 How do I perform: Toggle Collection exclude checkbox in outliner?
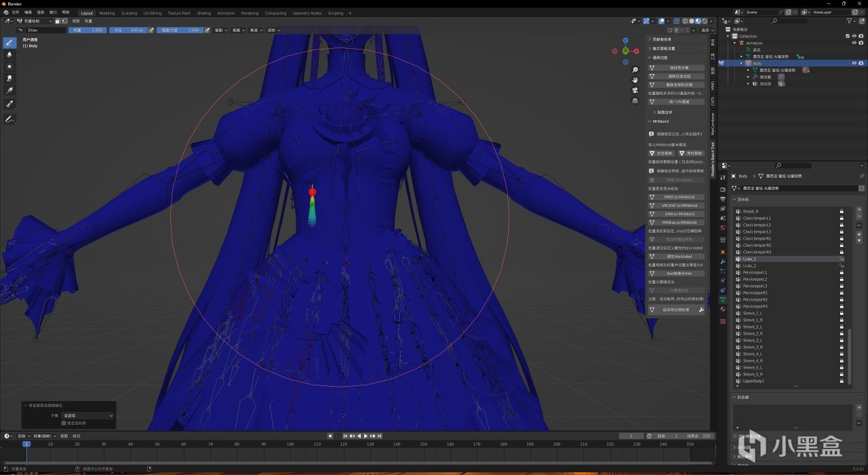coord(848,36)
